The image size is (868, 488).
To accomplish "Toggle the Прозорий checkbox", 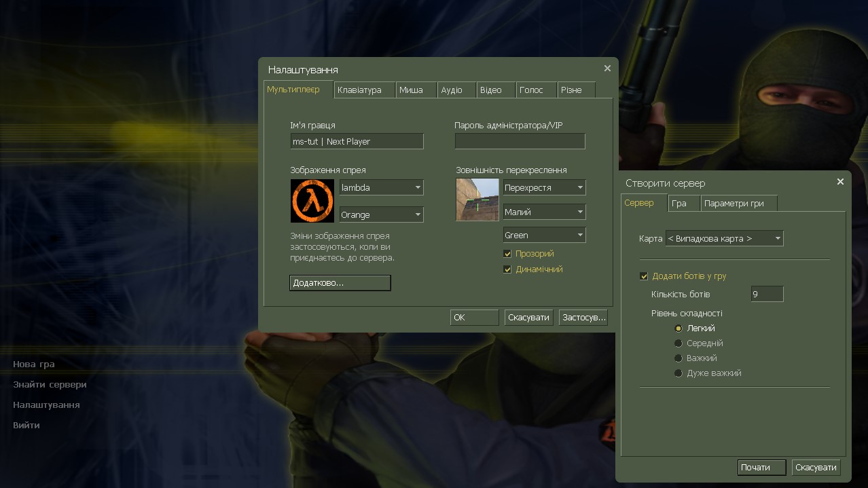I will (507, 253).
